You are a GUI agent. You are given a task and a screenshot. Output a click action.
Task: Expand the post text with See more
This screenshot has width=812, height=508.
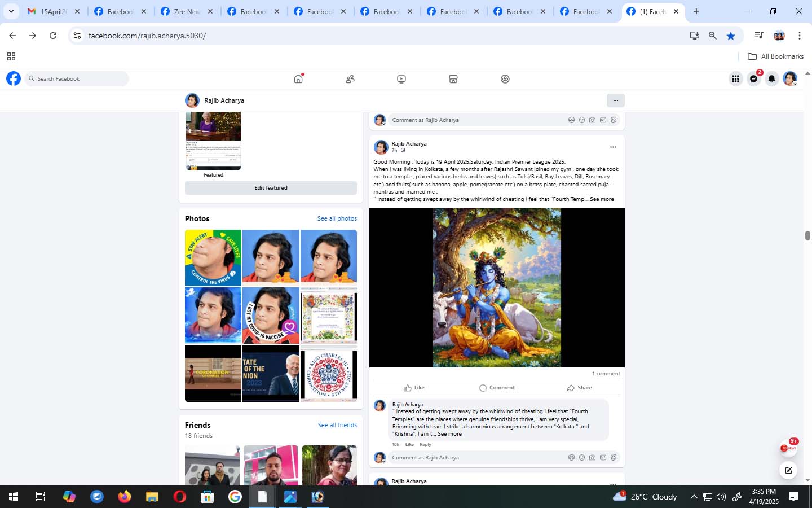pyautogui.click(x=602, y=199)
